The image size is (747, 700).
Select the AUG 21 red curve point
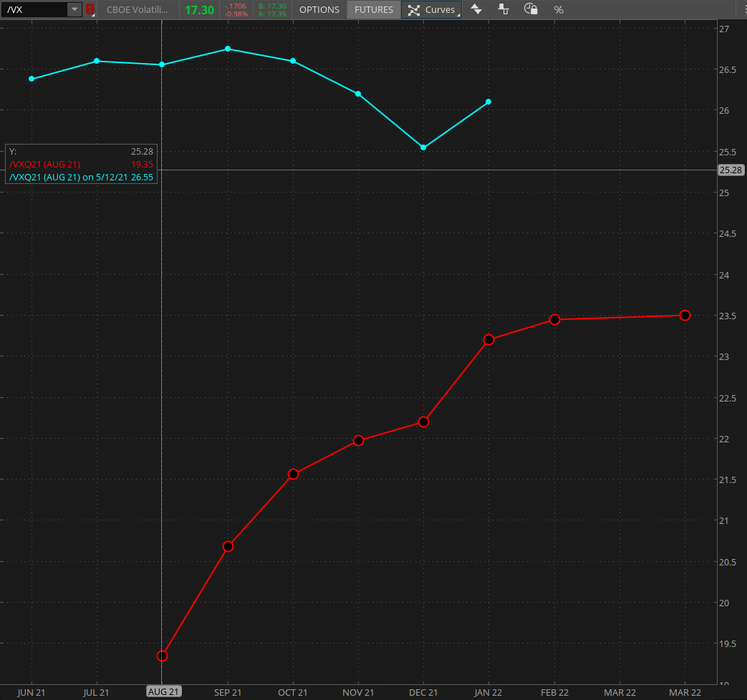click(162, 656)
